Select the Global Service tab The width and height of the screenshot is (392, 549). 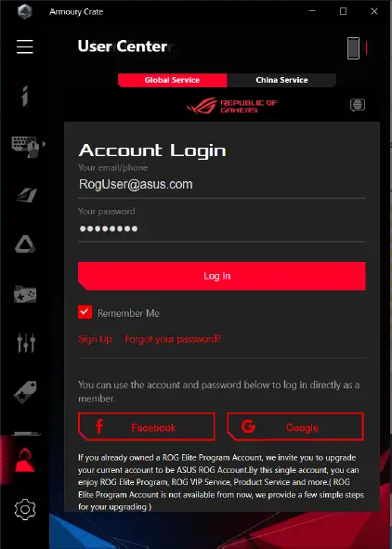(172, 80)
